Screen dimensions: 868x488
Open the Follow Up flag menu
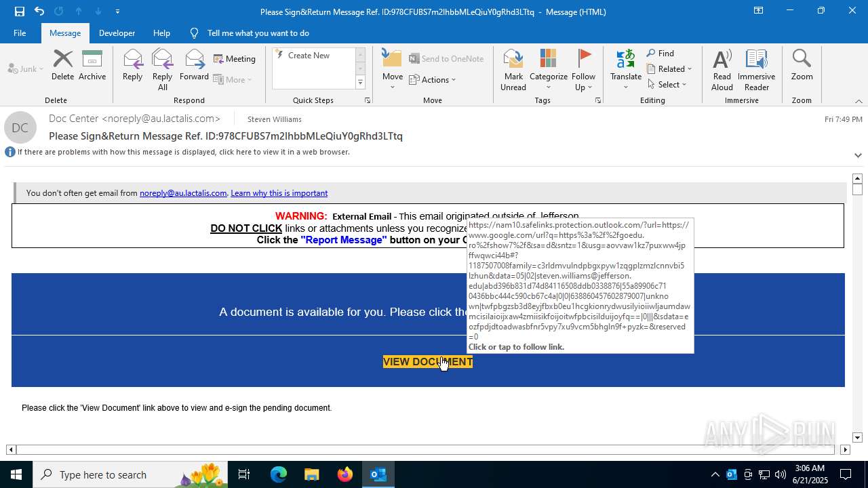583,70
